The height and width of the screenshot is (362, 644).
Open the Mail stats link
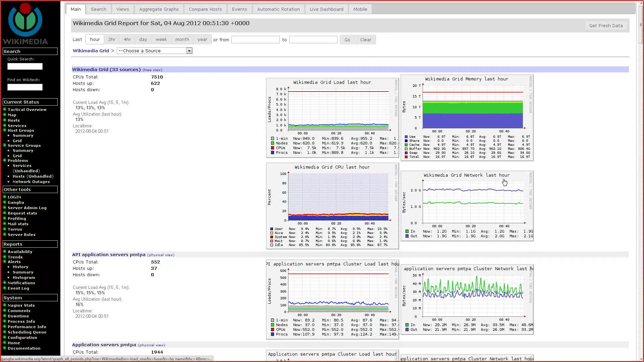point(18,224)
